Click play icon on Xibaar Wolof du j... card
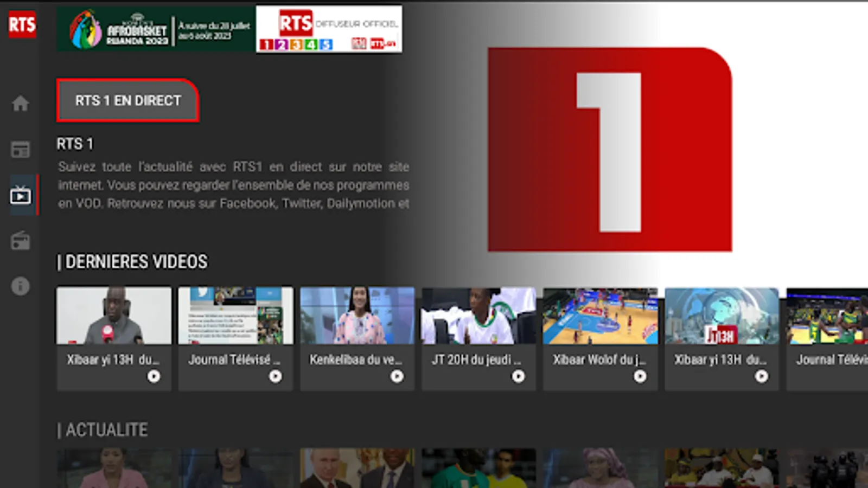The width and height of the screenshot is (868, 488). tap(640, 376)
